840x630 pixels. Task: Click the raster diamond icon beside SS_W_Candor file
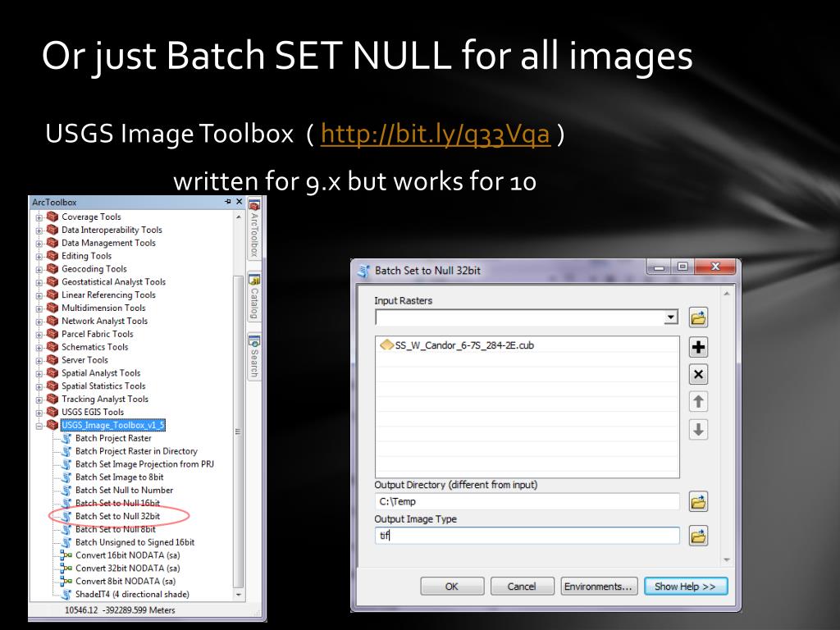coord(386,345)
